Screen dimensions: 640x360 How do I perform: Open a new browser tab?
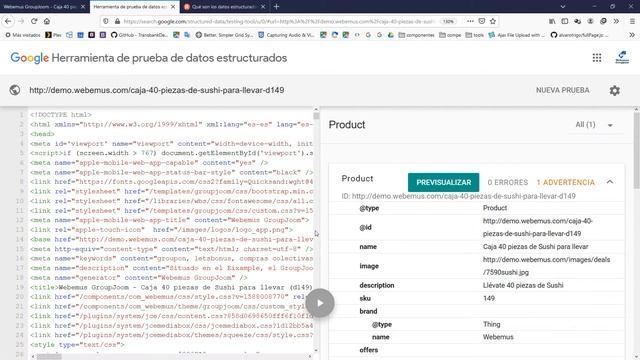click(x=276, y=7)
